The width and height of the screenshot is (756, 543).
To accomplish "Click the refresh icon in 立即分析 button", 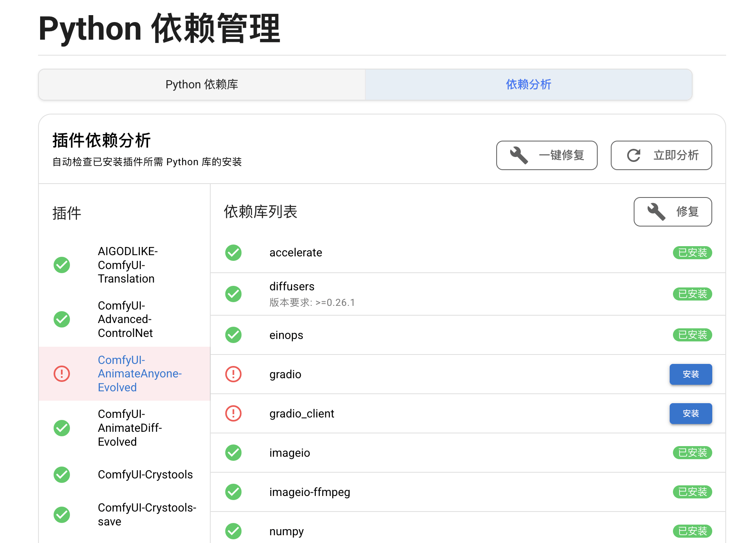I will 634,155.
